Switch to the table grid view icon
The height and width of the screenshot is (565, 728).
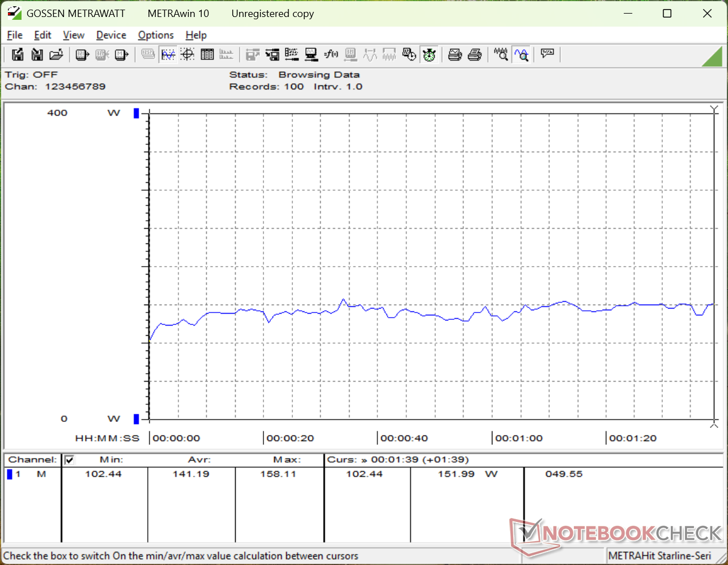click(x=207, y=54)
